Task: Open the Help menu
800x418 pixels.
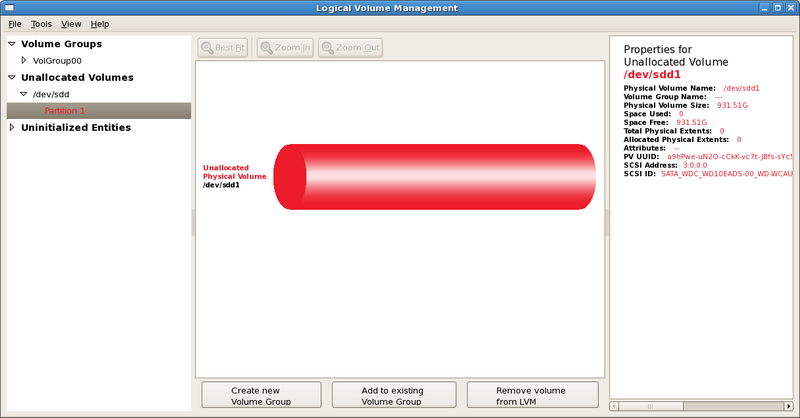Action: click(100, 23)
